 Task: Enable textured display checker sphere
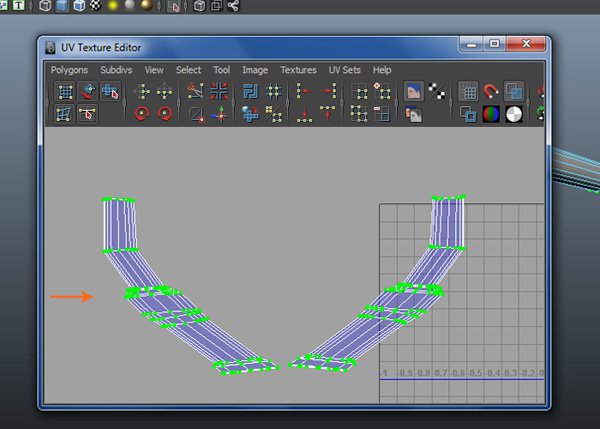pyautogui.click(x=96, y=5)
